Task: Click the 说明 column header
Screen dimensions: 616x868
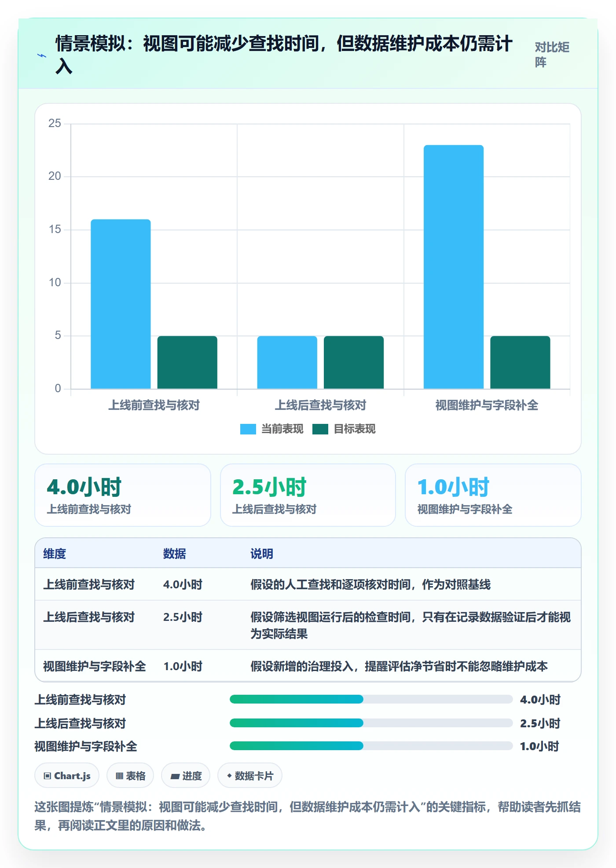Action: (x=262, y=554)
